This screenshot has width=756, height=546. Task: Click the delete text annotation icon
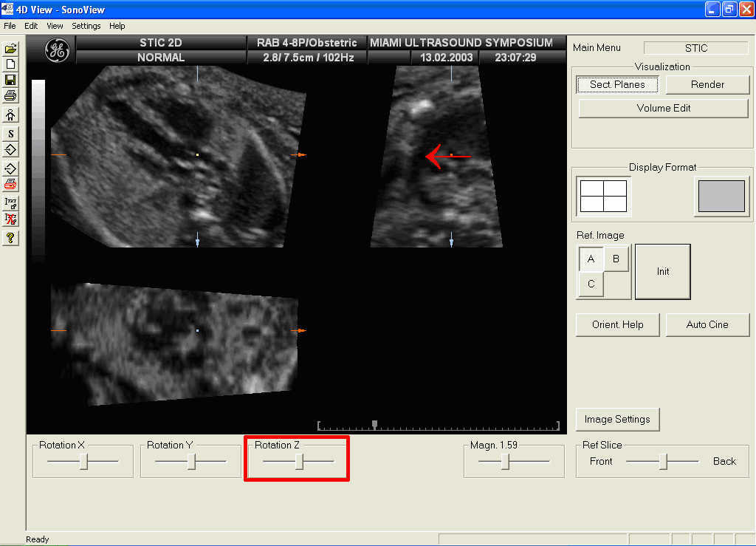[10, 219]
